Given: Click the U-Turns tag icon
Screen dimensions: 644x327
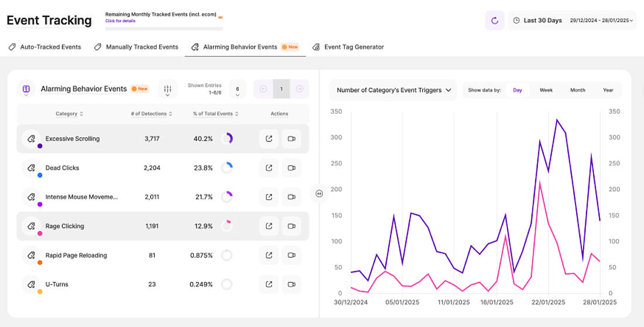Looking at the screenshot, I should point(31,284).
